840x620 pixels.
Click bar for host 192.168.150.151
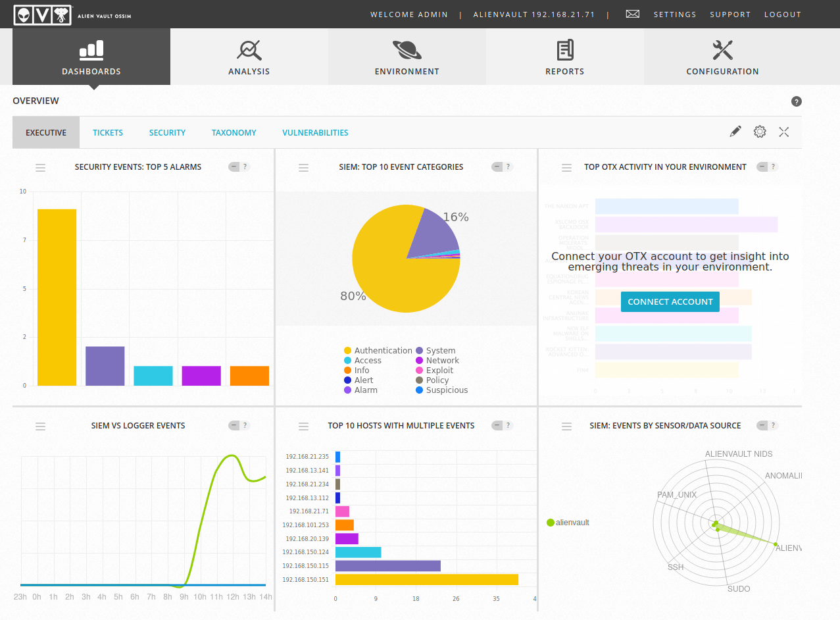[427, 579]
